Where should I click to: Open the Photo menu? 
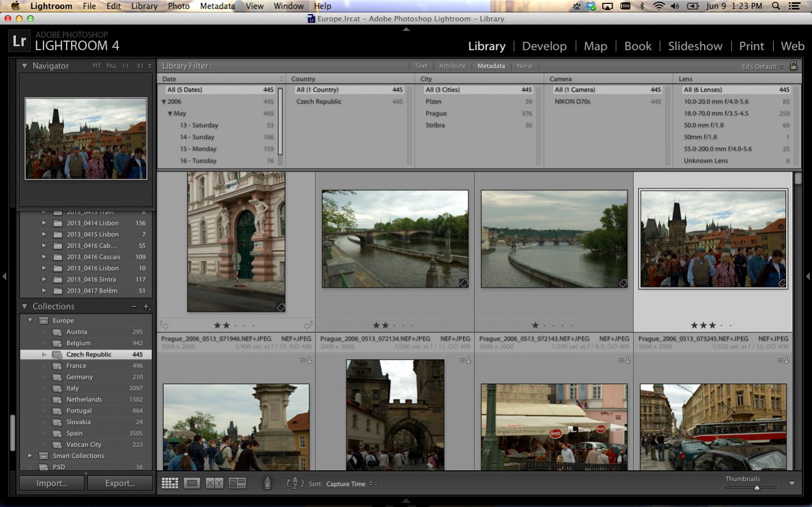coord(178,6)
